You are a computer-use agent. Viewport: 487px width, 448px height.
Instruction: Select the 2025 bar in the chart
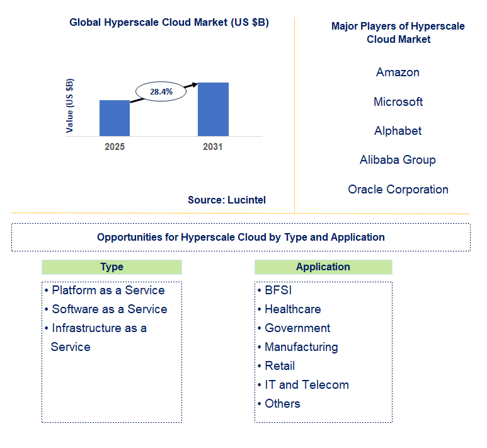coord(115,118)
